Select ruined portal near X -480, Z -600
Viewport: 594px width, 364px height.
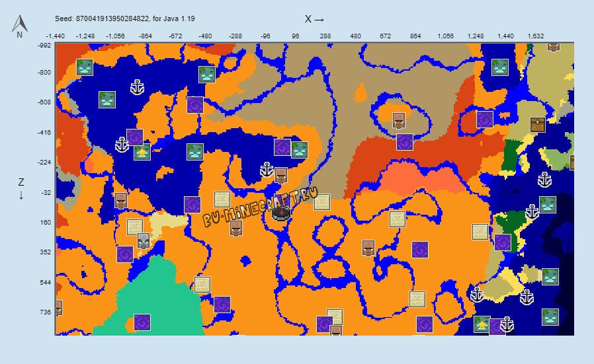195,105
